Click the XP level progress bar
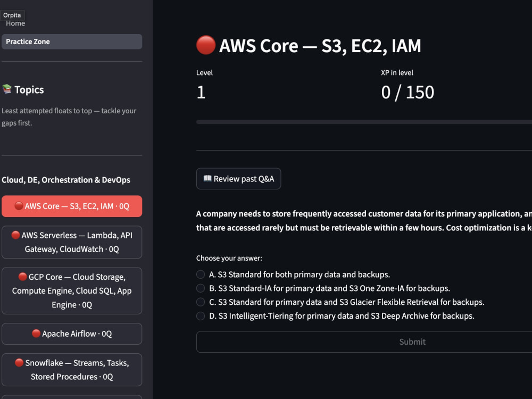 click(x=364, y=122)
